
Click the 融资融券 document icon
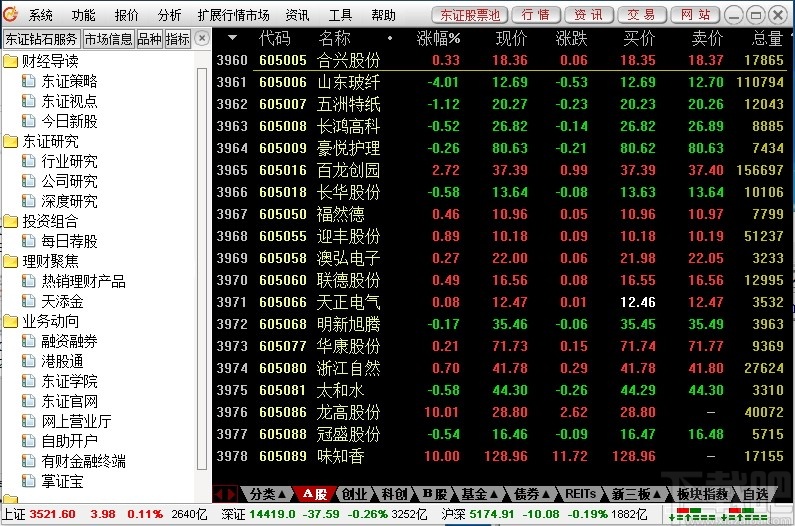[x=29, y=341]
